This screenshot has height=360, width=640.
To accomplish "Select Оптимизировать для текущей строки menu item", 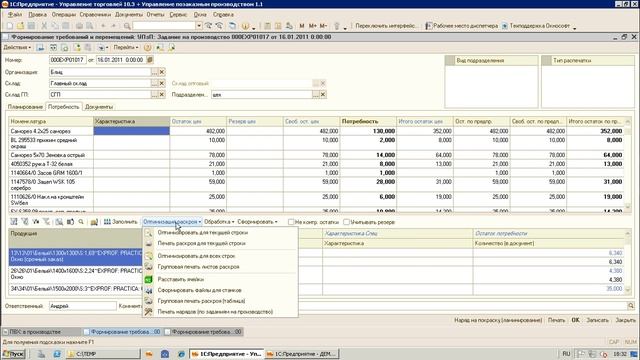I will [203, 233].
